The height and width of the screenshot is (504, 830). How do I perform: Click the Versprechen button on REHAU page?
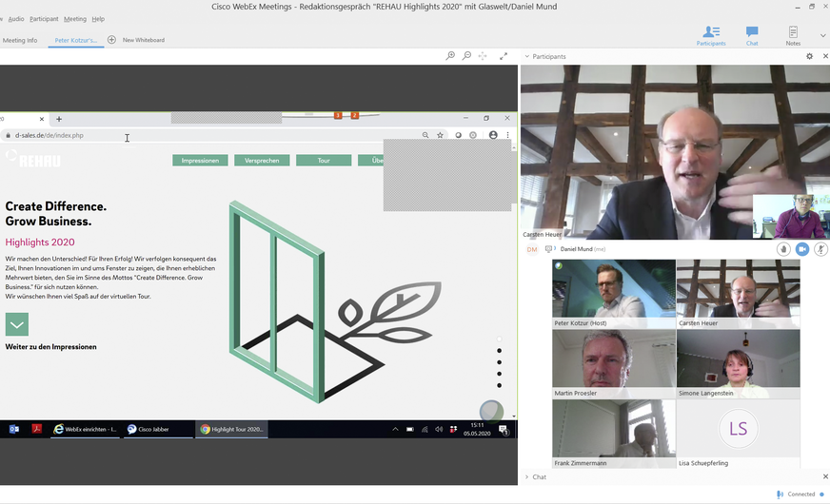click(x=262, y=161)
